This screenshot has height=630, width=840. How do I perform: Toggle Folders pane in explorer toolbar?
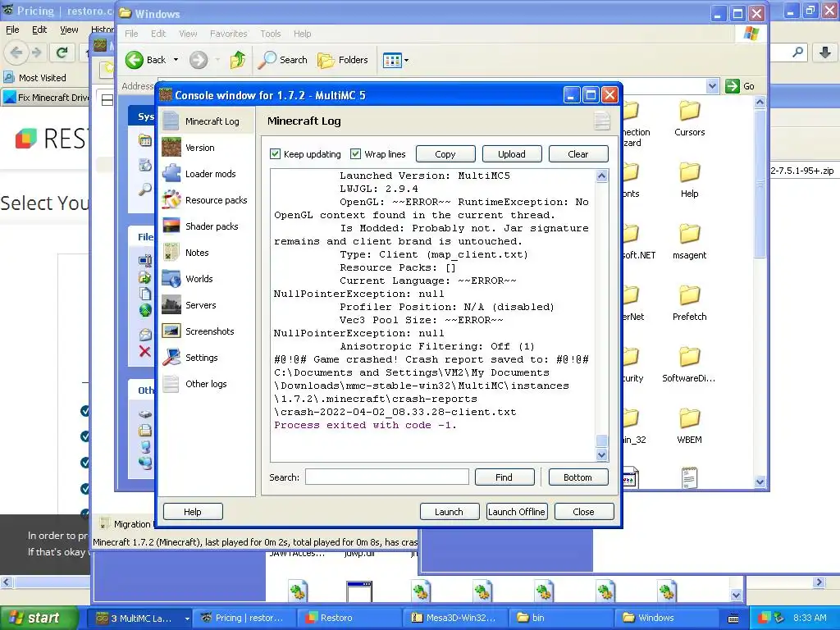pos(342,60)
